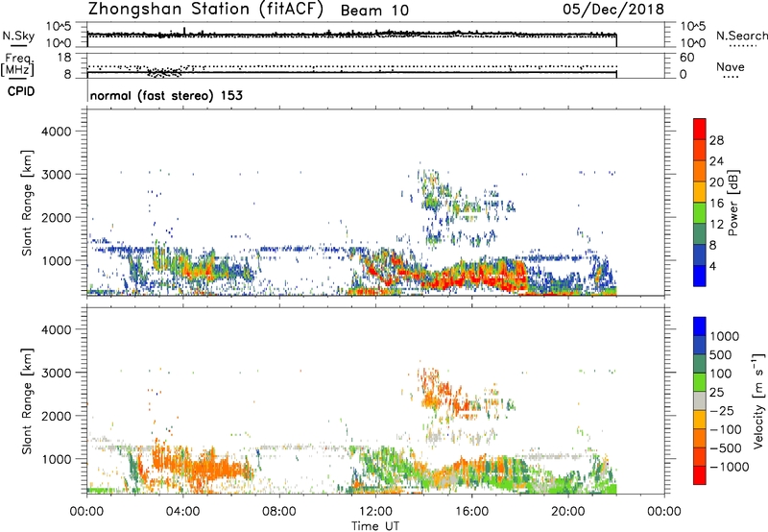Click the '-1000' tick on velocity colorbar
The image size is (768, 532).
click(730, 467)
